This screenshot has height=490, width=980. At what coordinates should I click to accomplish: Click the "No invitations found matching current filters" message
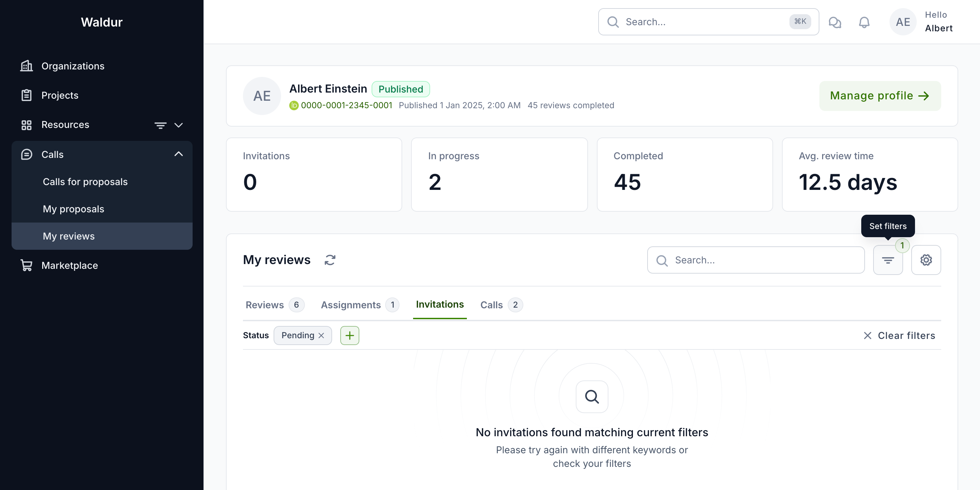(592, 432)
